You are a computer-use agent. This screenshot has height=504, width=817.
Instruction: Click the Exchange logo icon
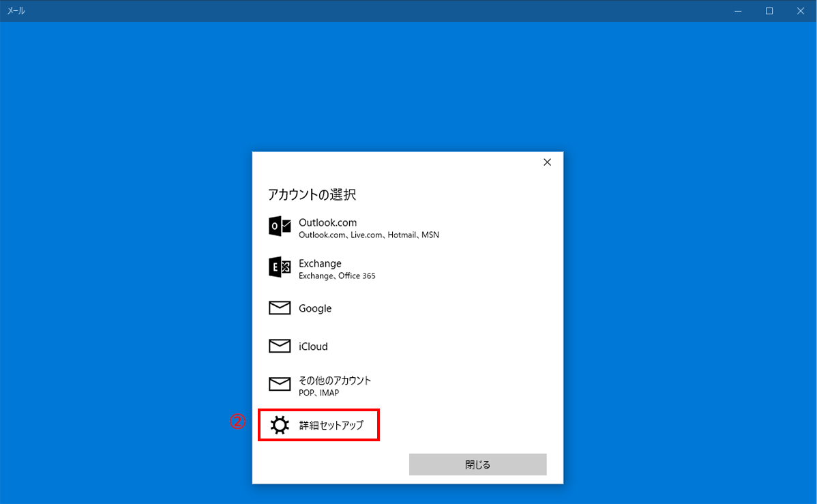(280, 267)
